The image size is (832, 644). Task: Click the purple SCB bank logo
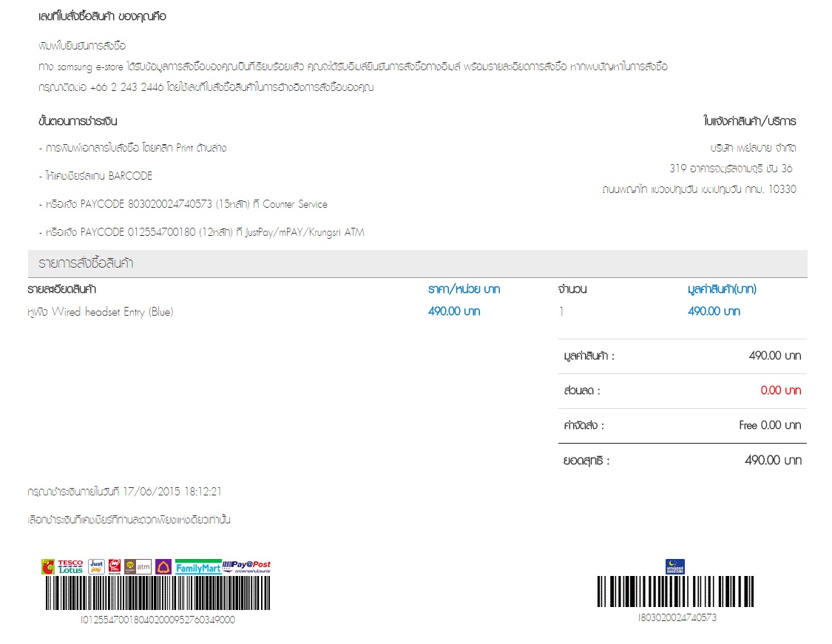(163, 566)
